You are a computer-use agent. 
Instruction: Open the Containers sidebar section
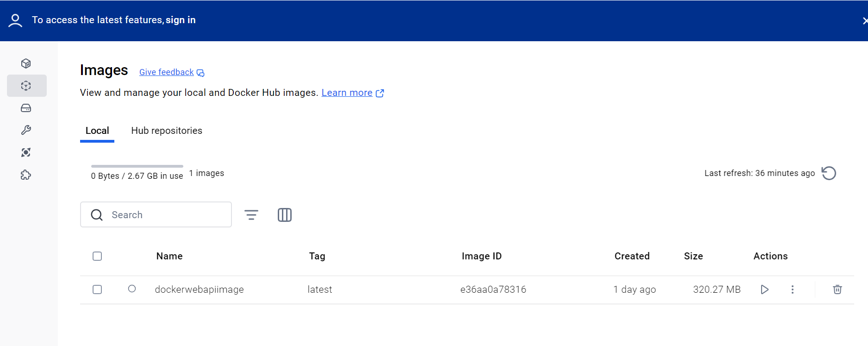pos(26,63)
